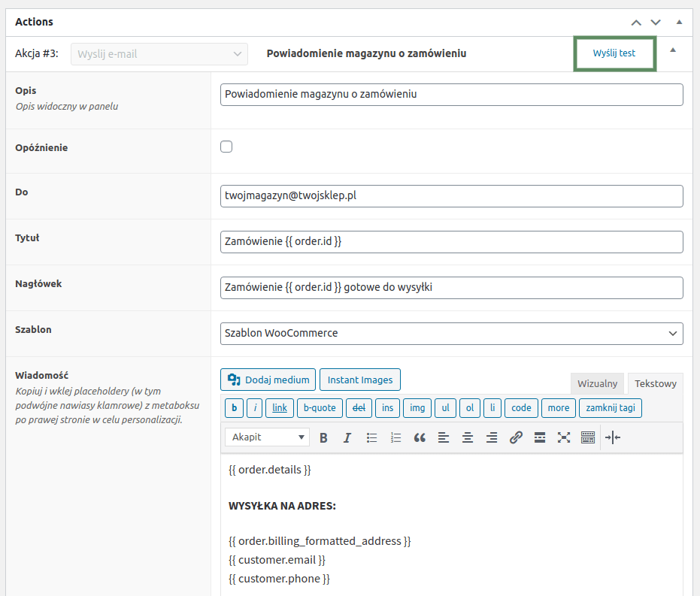Apply italic using the toolbar I icon

[347, 437]
